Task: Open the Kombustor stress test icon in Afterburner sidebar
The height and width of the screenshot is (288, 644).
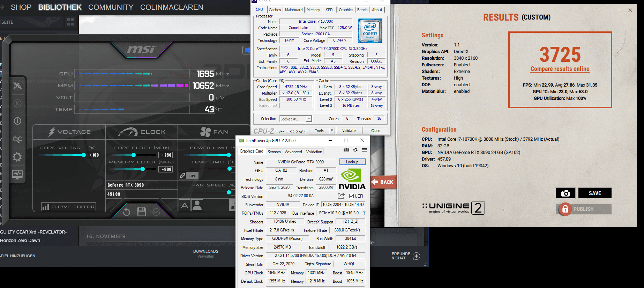Action: click(x=17, y=103)
